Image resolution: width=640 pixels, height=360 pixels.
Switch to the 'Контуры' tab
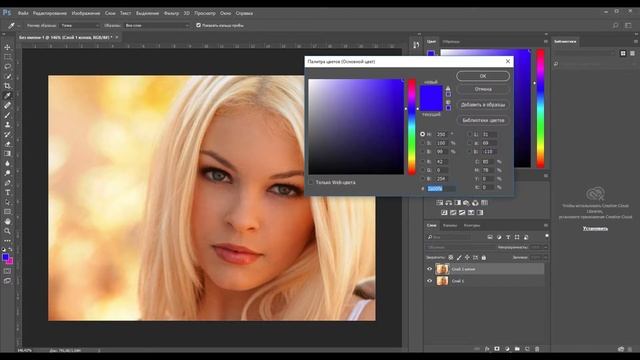472,225
